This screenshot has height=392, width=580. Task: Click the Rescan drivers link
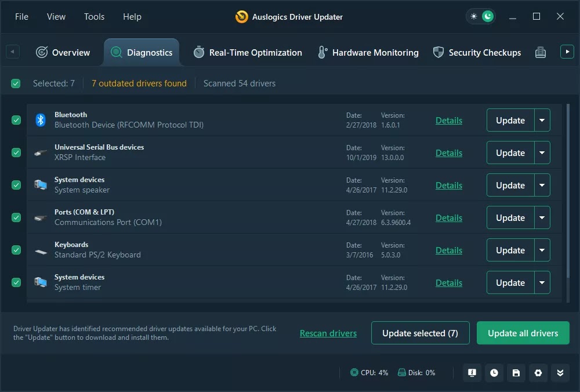pyautogui.click(x=328, y=333)
